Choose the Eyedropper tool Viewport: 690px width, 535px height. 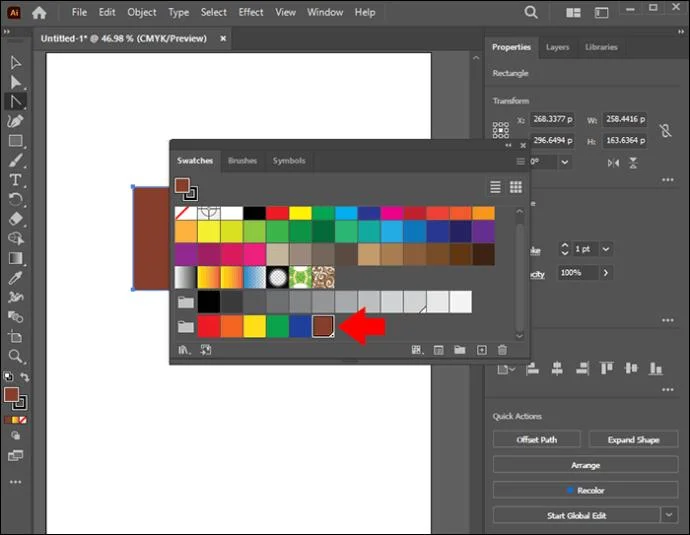(x=15, y=278)
